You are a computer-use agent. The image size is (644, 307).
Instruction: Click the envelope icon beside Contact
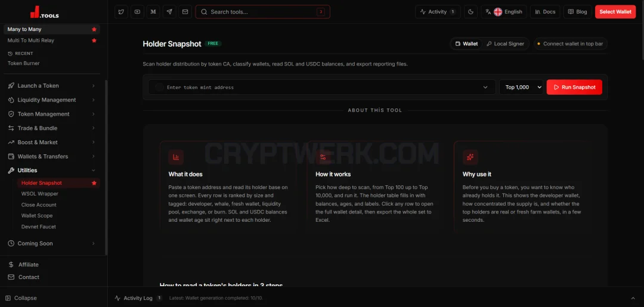[11, 277]
